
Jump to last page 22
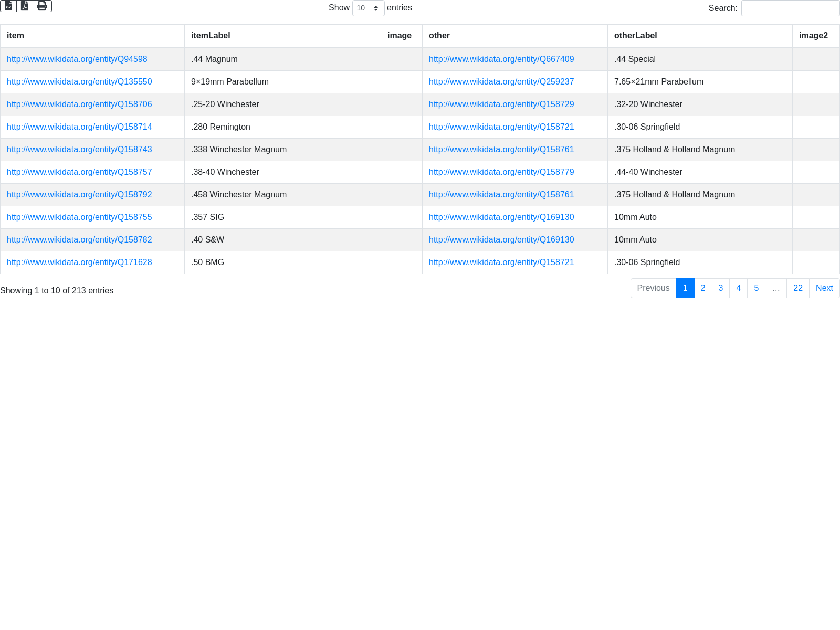coord(798,288)
